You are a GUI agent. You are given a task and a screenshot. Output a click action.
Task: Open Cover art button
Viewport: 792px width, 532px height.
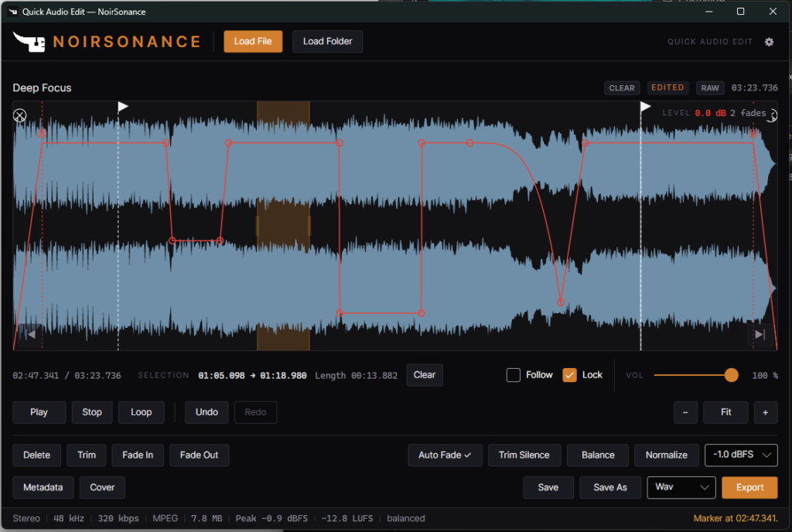click(x=102, y=488)
